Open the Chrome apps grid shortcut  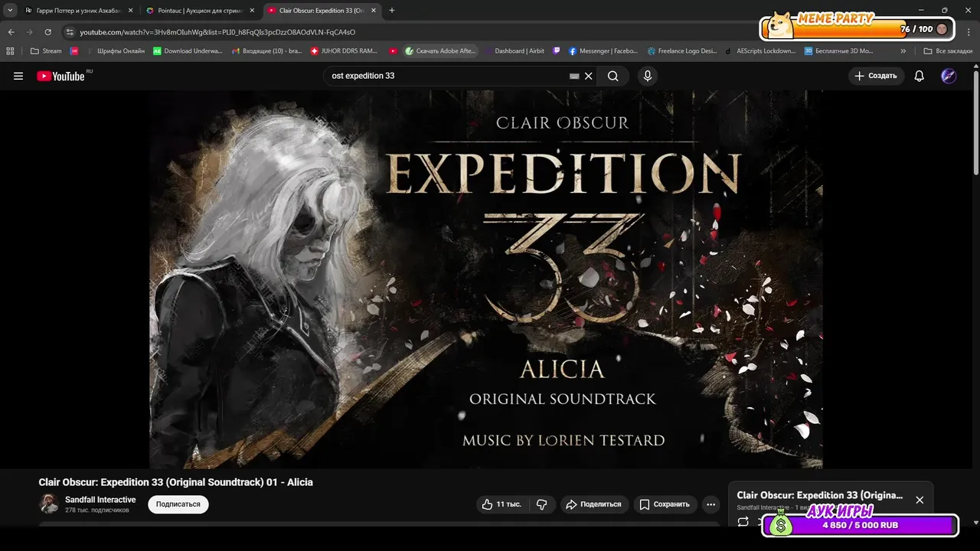coord(10,51)
